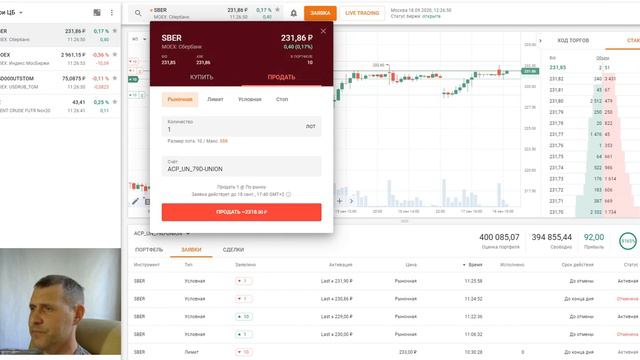Click the quantity input field
Screen dimensions: 640x360
tap(241, 126)
